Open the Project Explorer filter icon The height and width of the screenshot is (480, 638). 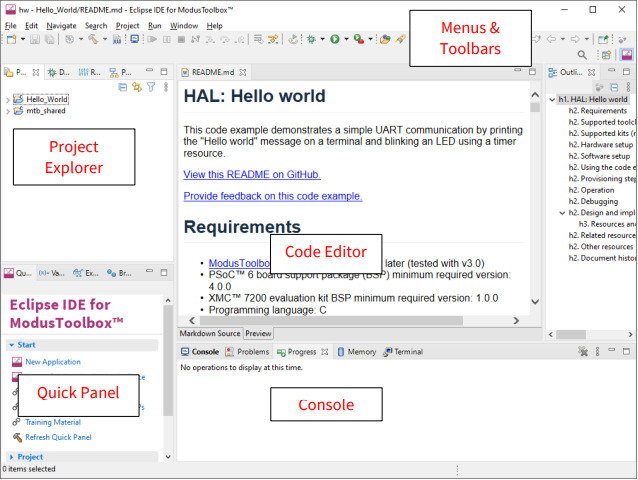[150, 88]
